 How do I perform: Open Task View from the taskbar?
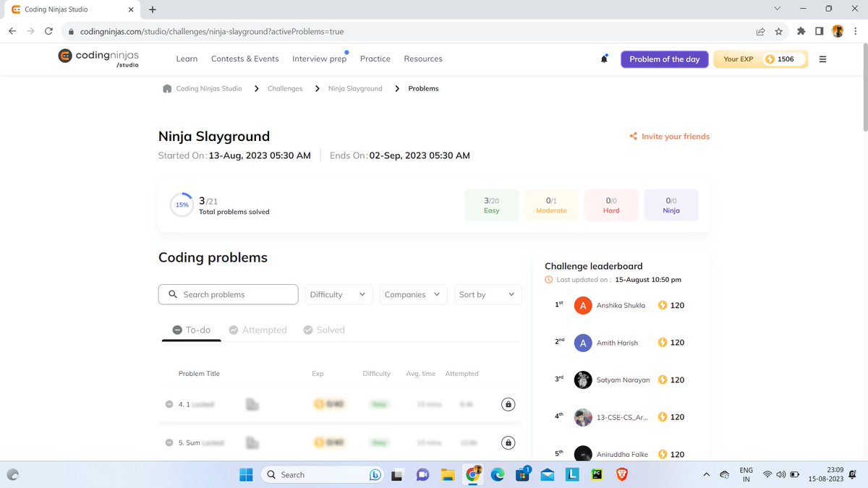click(x=396, y=474)
